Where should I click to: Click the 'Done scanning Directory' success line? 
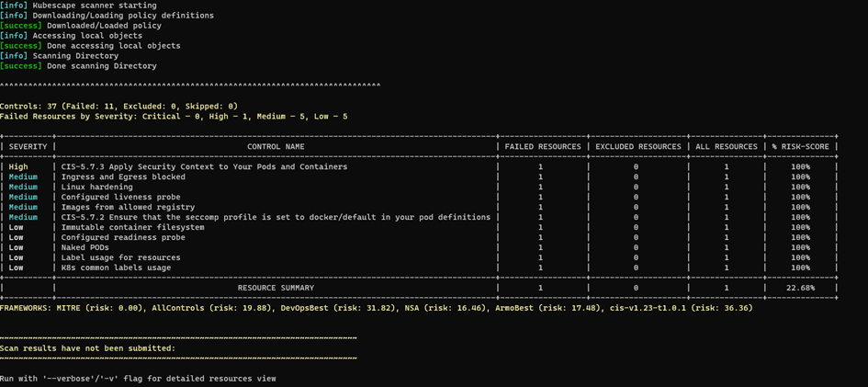click(78, 66)
